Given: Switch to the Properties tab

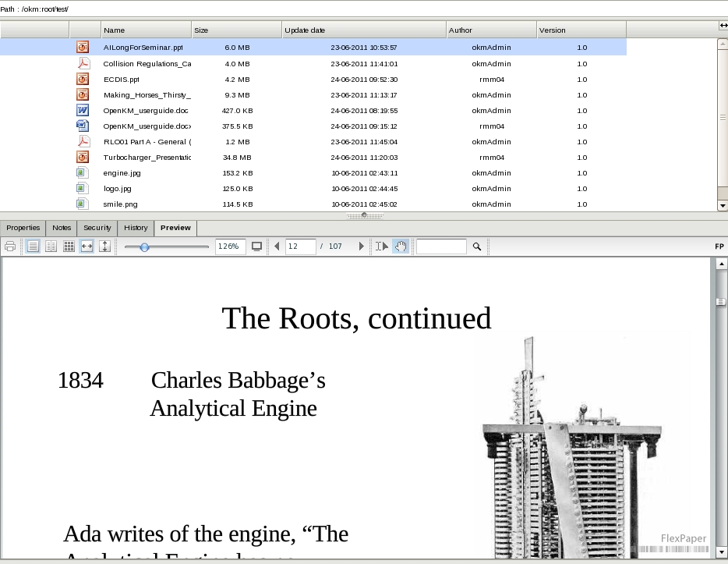Looking at the screenshot, I should coord(23,228).
